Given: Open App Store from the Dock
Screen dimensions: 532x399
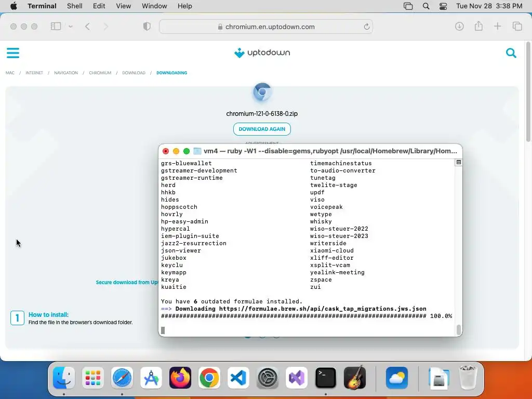Looking at the screenshot, I should [x=151, y=378].
